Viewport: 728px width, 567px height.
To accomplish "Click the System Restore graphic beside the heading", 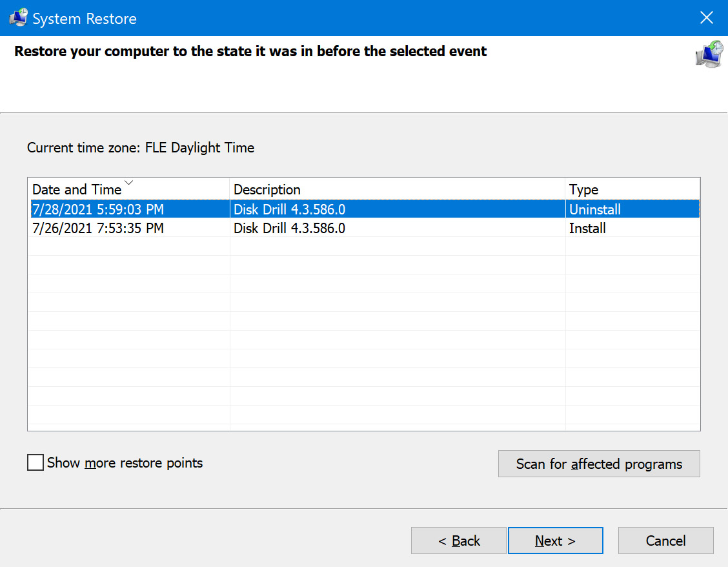I will 709,54.
